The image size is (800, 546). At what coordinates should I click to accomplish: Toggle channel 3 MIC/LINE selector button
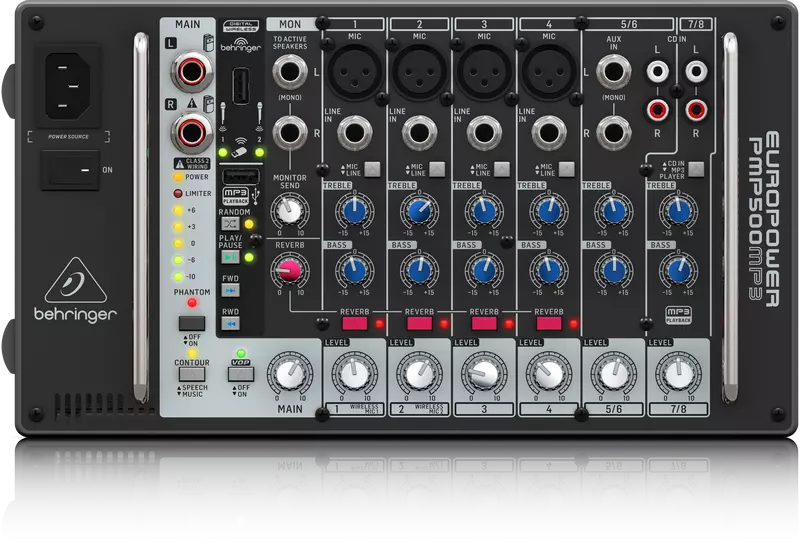click(502, 169)
